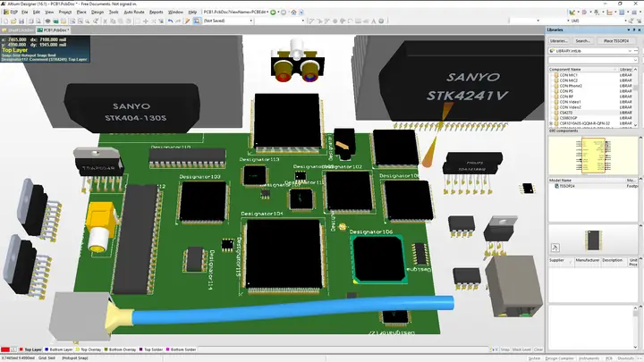Open the Edit menu
The height and width of the screenshot is (362, 644).
tap(37, 13)
